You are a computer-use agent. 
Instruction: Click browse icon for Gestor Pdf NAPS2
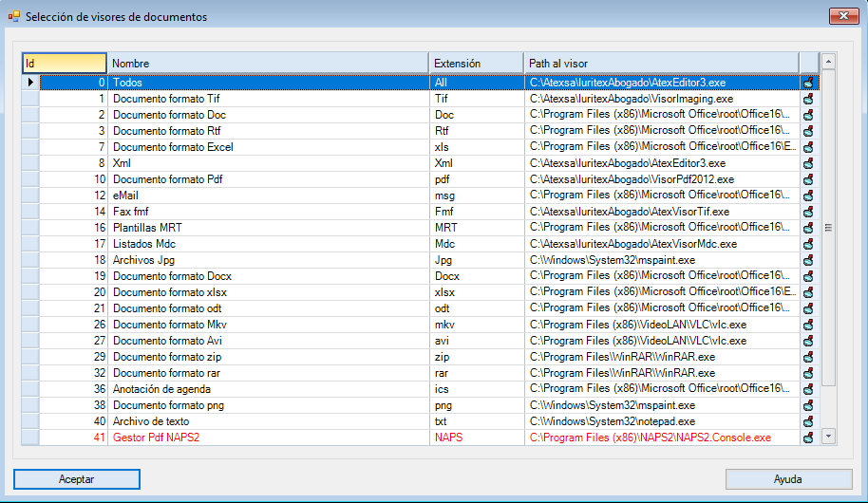point(808,438)
